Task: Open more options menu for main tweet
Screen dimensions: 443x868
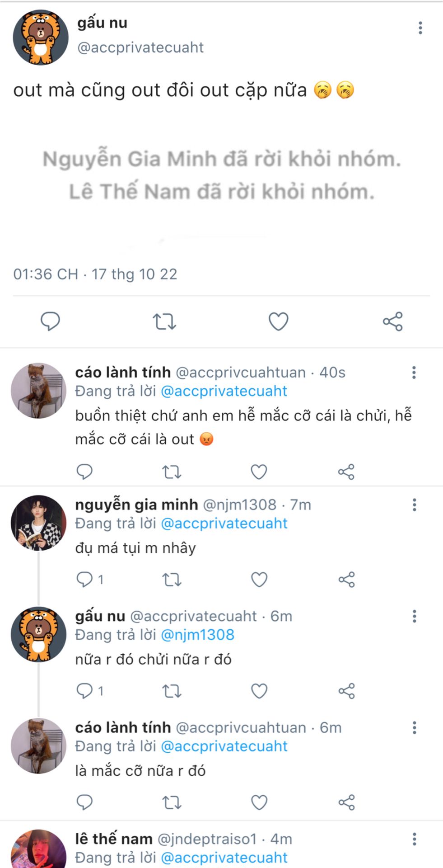Action: pyautogui.click(x=420, y=28)
